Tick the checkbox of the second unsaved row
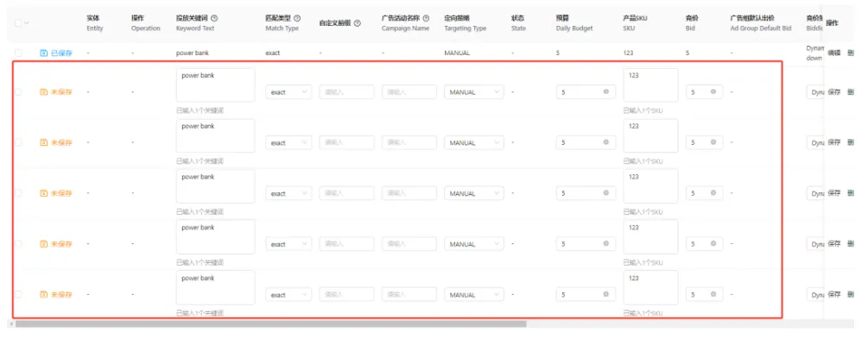The image size is (868, 345). point(18,142)
